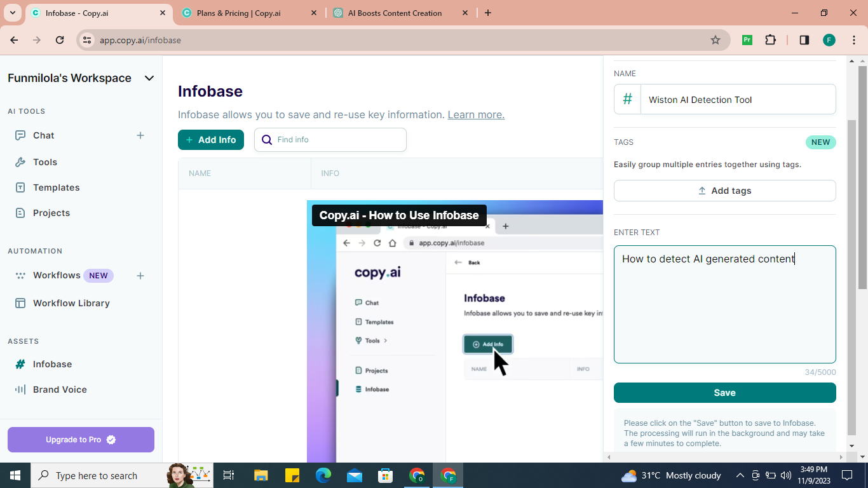Open Templates in the sidebar
868x488 pixels.
point(56,187)
